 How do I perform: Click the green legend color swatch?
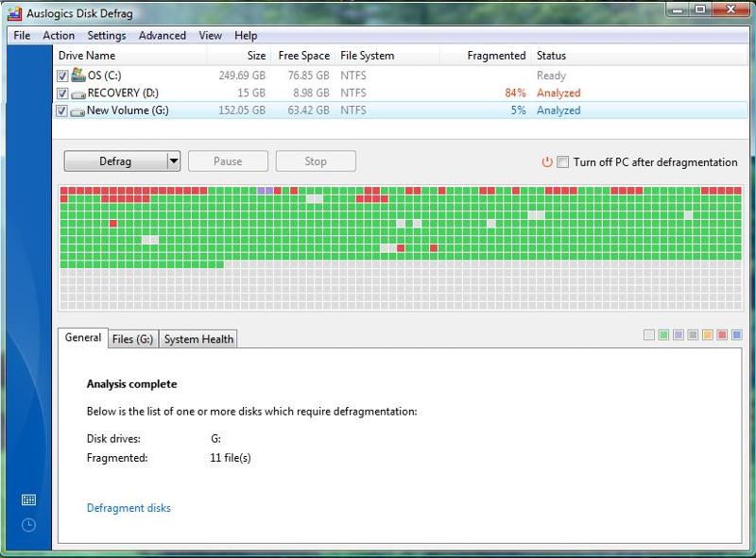point(664,335)
